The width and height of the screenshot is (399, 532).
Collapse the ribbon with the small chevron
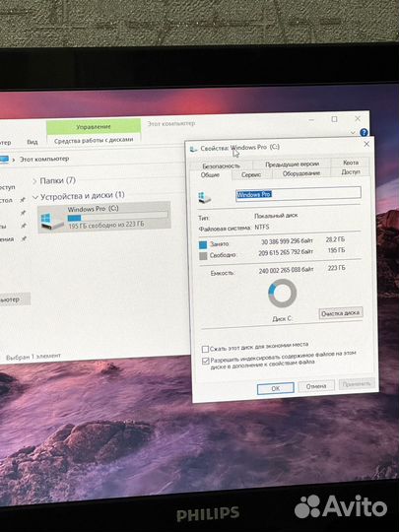[353, 133]
